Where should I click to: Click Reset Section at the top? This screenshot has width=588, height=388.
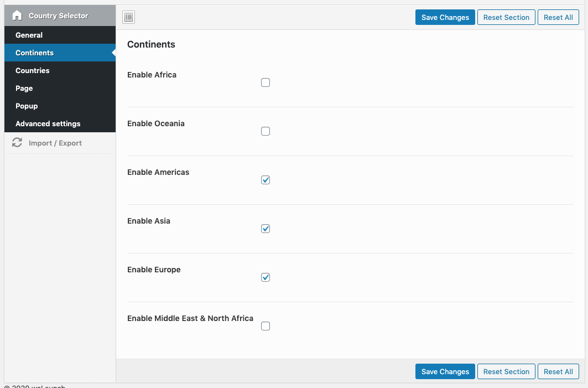pos(506,17)
